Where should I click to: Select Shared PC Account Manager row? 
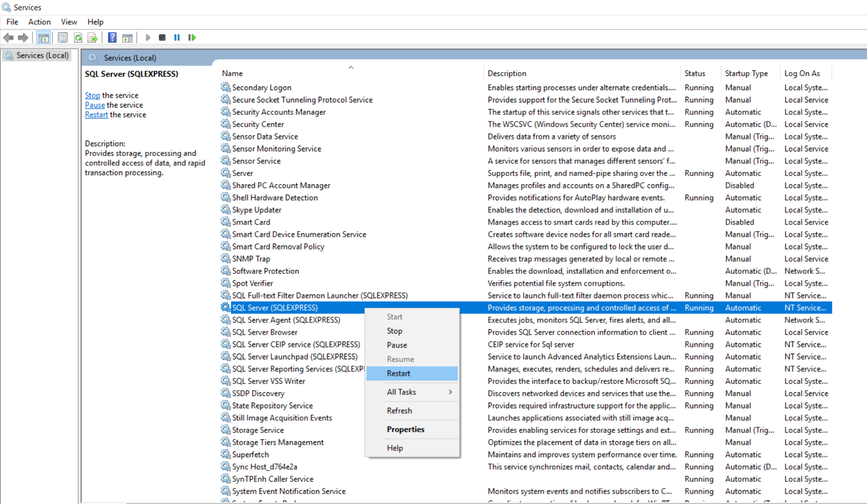click(526, 185)
